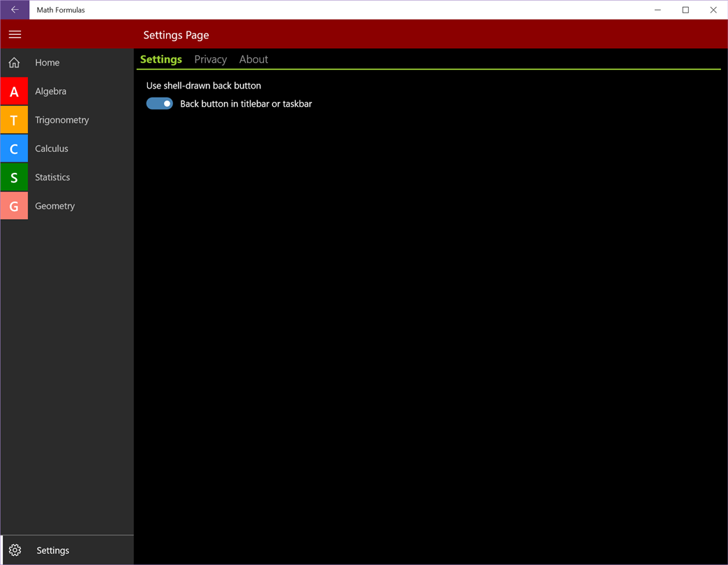Select the Settings tab
Screen dimensions: 728x565
click(161, 59)
